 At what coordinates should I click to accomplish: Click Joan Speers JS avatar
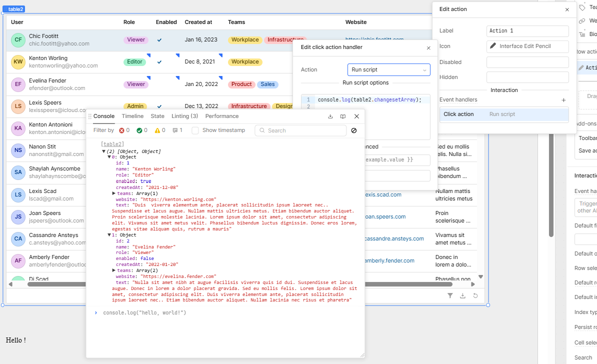(x=18, y=216)
